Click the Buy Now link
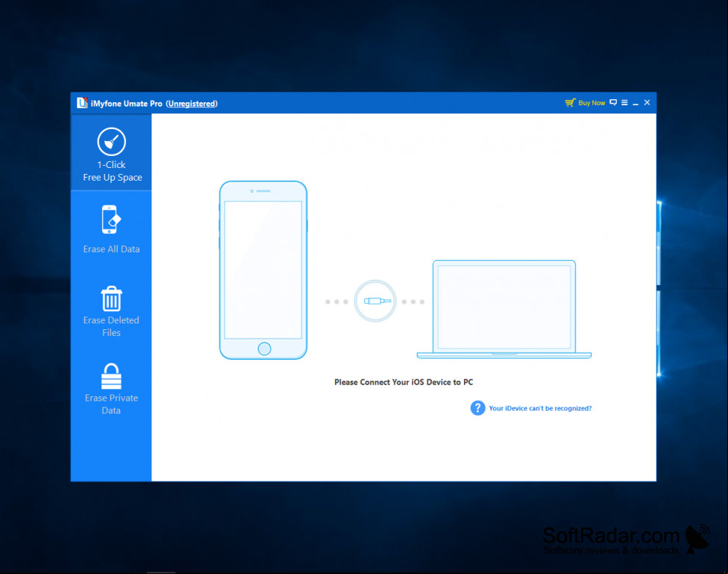Image resolution: width=728 pixels, height=574 pixels. pos(591,103)
